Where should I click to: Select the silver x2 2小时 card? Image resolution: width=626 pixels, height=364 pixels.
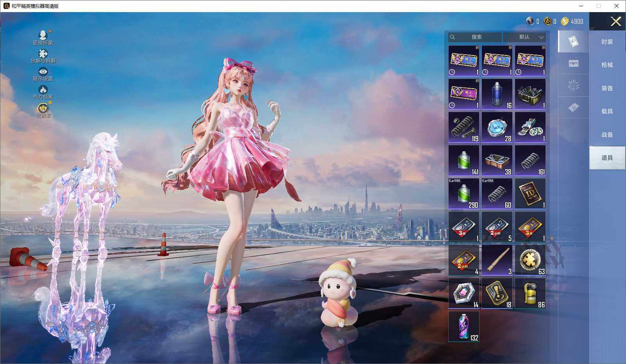(497, 227)
